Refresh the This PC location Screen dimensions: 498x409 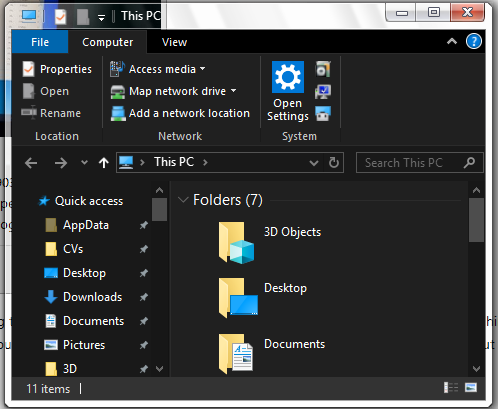(334, 163)
